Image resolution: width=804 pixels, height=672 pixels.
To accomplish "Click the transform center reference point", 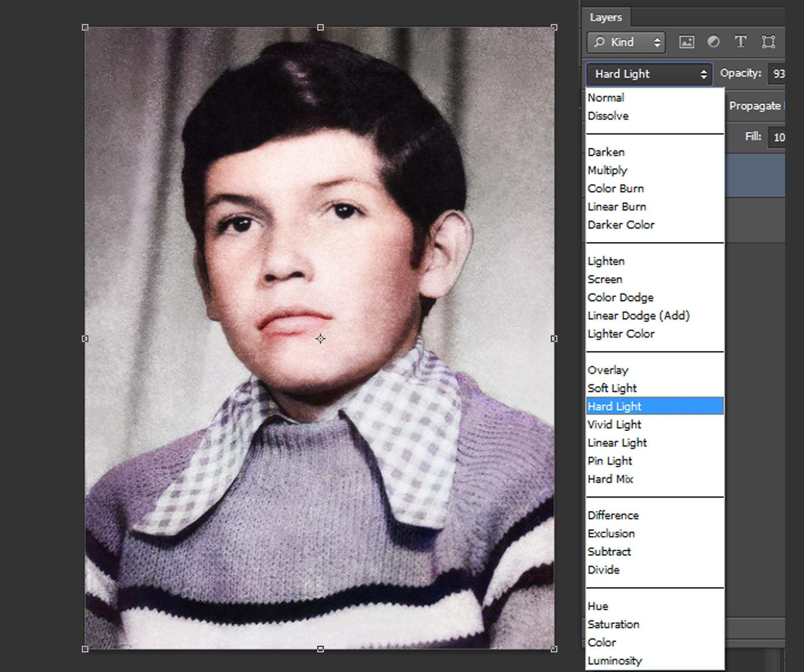I will tap(320, 339).
